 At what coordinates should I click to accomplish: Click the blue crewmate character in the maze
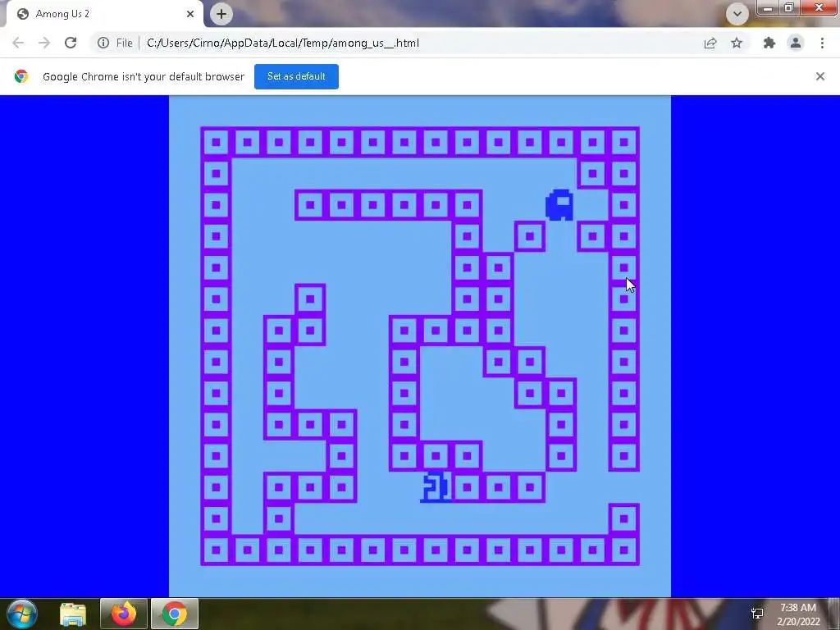559,204
